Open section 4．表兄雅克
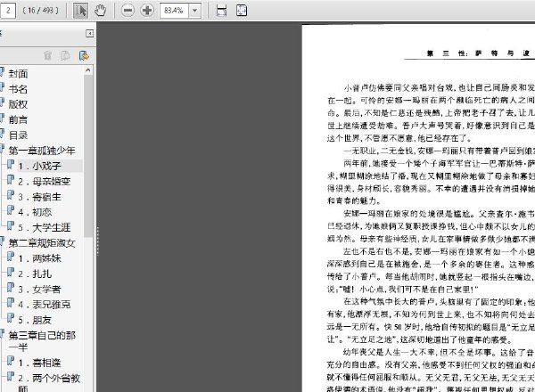Screen dimensions: 535x392 point(45,305)
